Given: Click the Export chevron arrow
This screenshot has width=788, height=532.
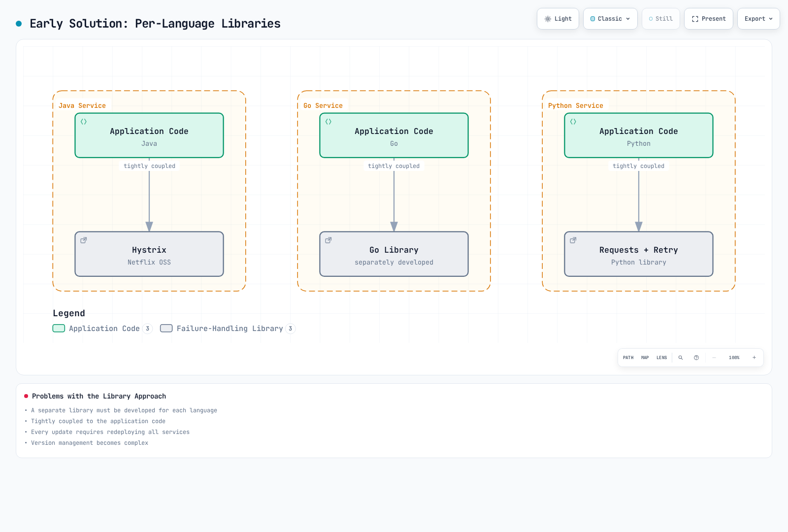Looking at the screenshot, I should pos(771,19).
